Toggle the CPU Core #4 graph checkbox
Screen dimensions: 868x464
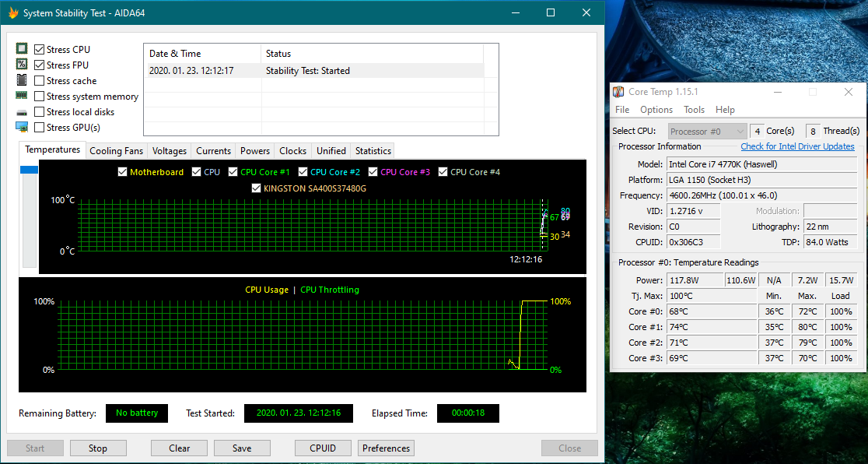(x=443, y=172)
